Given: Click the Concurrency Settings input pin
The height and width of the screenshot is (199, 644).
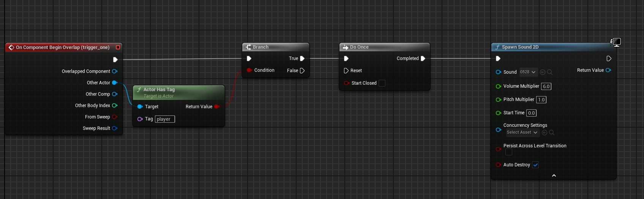Looking at the screenshot, I should click(499, 130).
